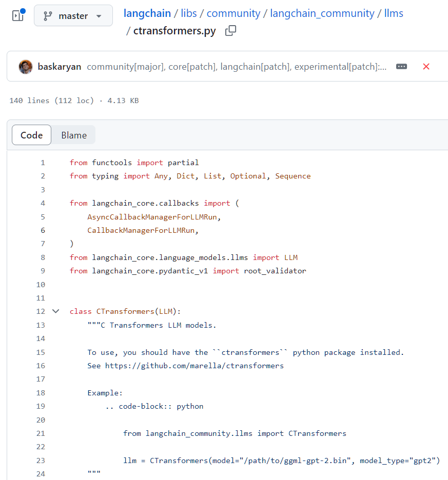Screen dimensions: 448x480
Task: Select line number 1 in the code
Action: click(x=43, y=163)
